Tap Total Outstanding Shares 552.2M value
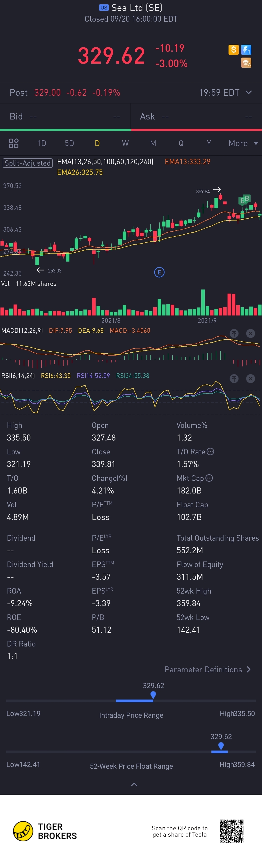Viewport: 262px width, 868px height. [x=190, y=550]
